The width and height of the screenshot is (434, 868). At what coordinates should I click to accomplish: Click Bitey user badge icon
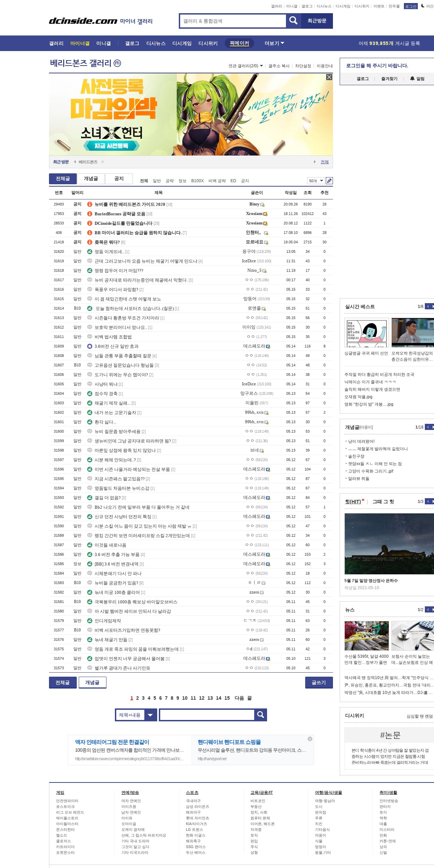[262, 204]
